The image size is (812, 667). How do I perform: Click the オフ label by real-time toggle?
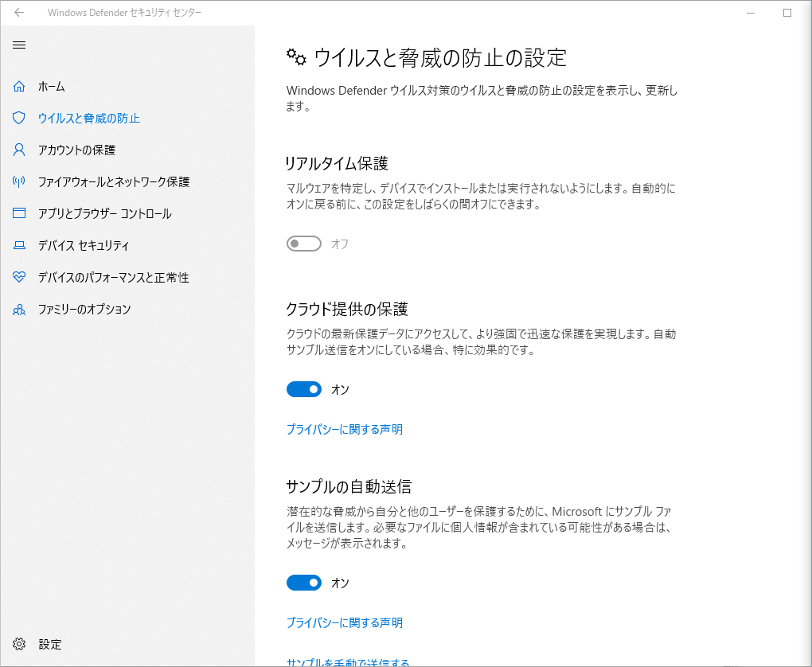(x=340, y=244)
